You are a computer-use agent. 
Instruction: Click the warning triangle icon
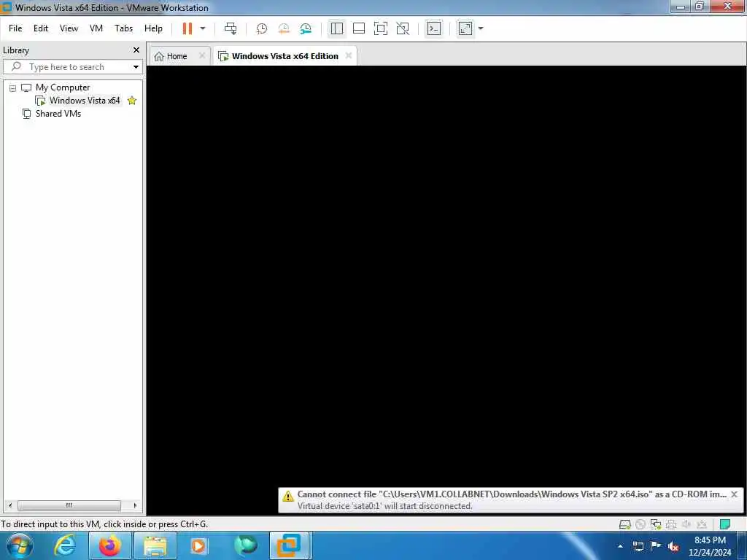[287, 496]
